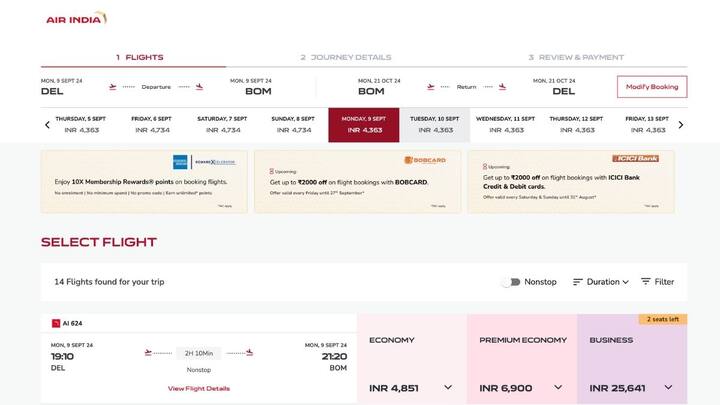Open the Review & Payment step tab
This screenshot has width=720, height=405.
click(575, 57)
